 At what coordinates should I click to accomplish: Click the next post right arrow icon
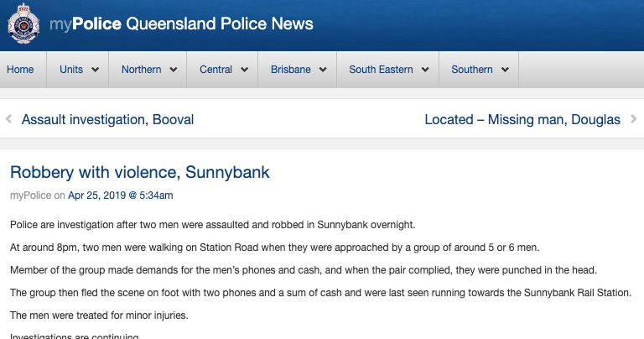pos(633,120)
